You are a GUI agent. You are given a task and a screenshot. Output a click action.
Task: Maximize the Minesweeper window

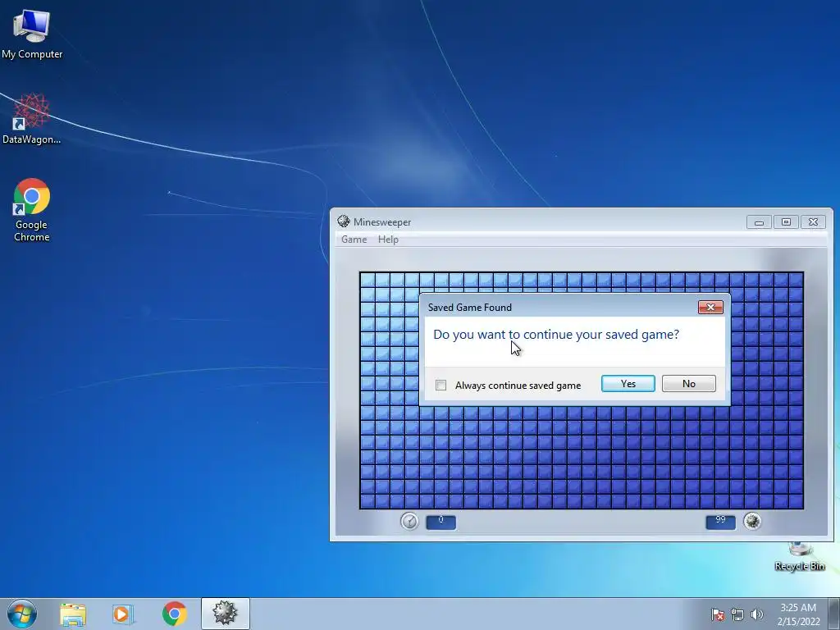(786, 222)
